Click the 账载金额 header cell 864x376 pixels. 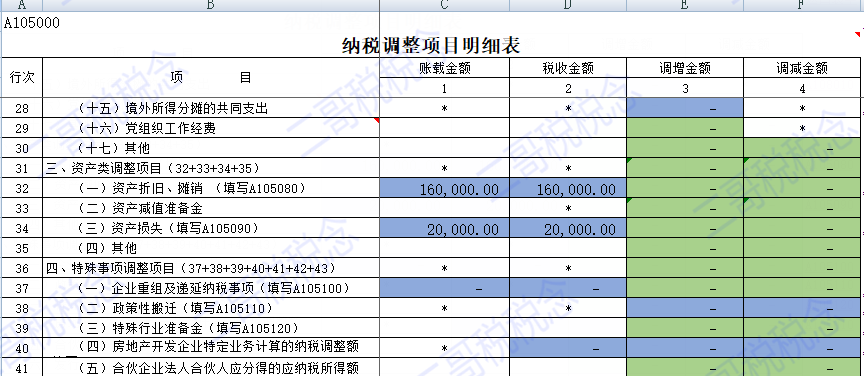tap(445, 68)
